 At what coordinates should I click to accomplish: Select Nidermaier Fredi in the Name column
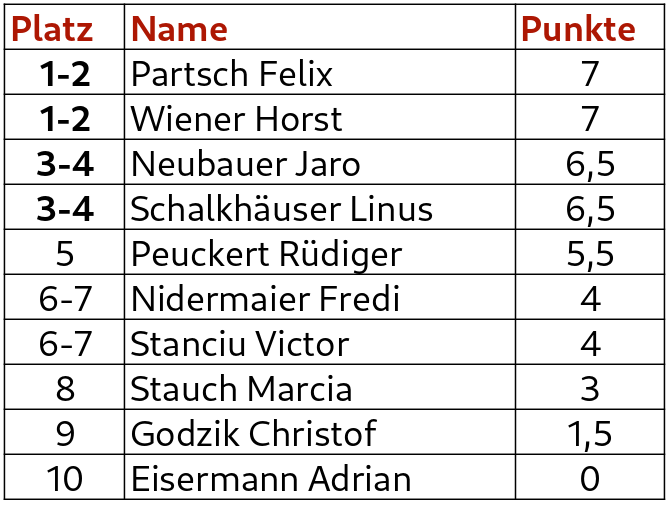[x=265, y=299]
